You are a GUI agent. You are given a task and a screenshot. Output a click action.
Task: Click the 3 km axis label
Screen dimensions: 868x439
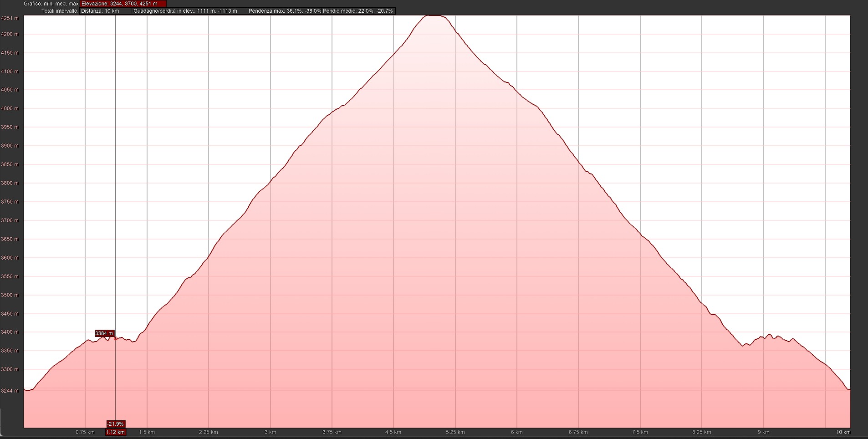click(271, 432)
